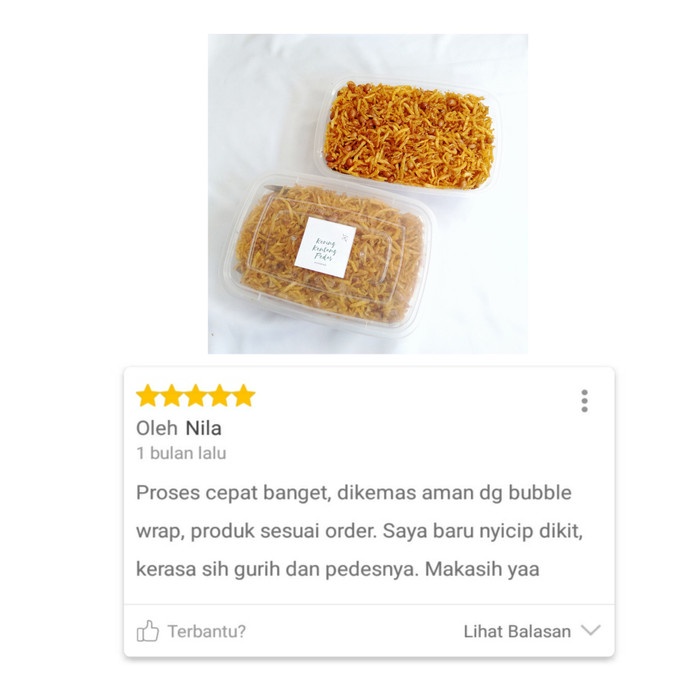Select the first rating star
The image size is (700, 700).
[x=147, y=396]
